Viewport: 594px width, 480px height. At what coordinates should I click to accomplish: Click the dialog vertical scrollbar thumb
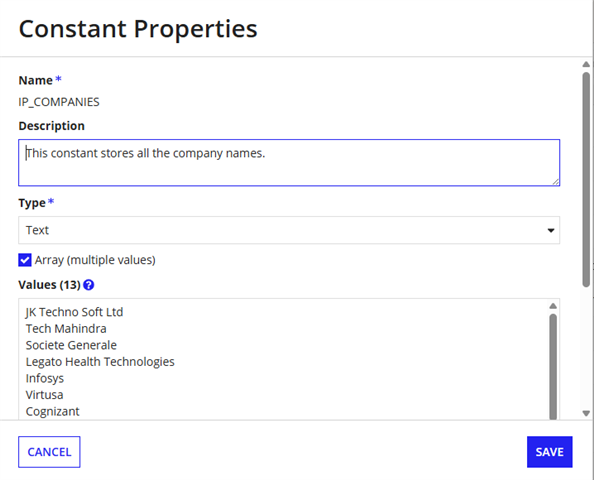click(x=586, y=180)
